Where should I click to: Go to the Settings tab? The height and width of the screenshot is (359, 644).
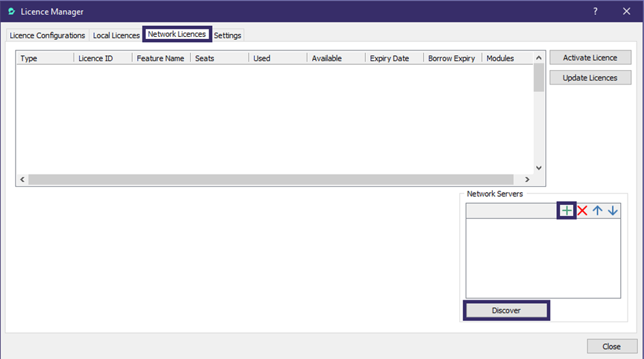coord(228,35)
